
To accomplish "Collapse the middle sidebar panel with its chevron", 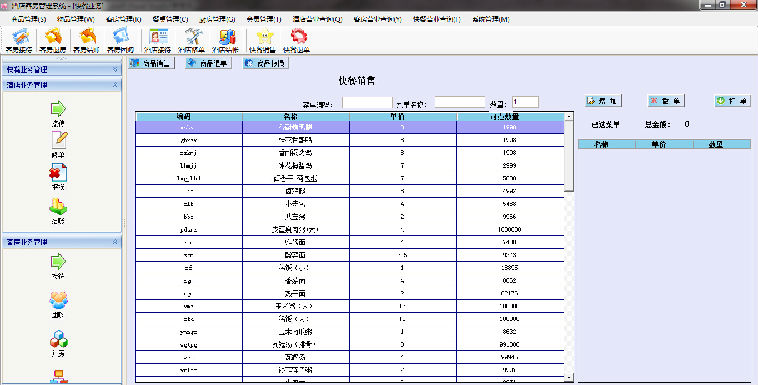I will (x=115, y=85).
